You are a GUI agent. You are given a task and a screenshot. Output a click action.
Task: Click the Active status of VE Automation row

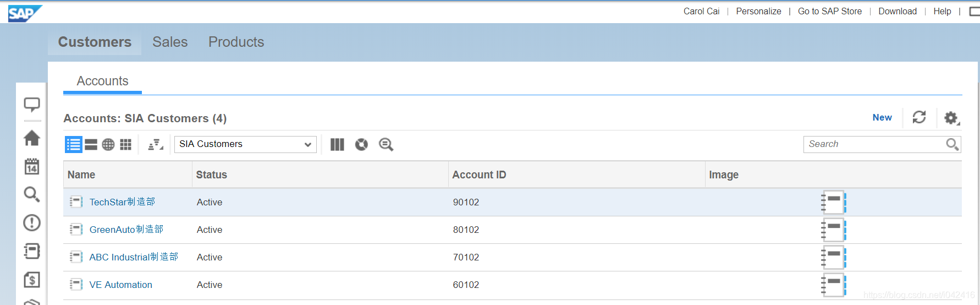[210, 285]
